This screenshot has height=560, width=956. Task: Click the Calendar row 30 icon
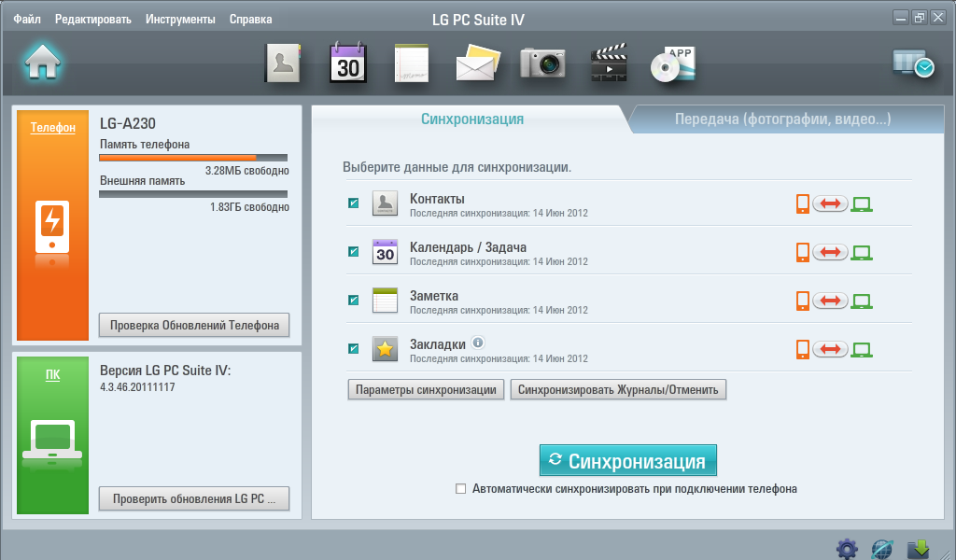pos(385,252)
